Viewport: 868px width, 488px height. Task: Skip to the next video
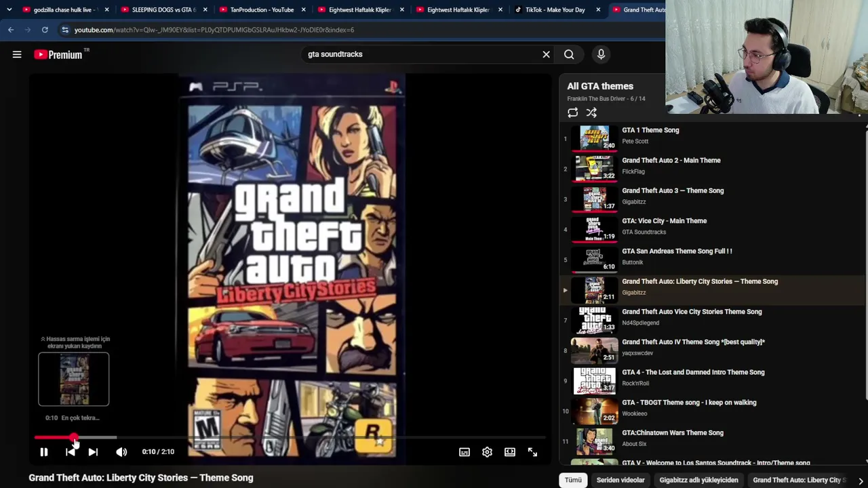[93, 452]
